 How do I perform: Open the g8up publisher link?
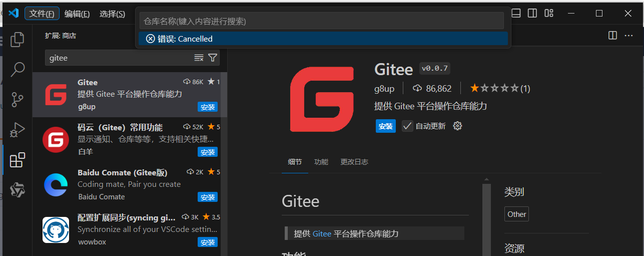coord(384,89)
